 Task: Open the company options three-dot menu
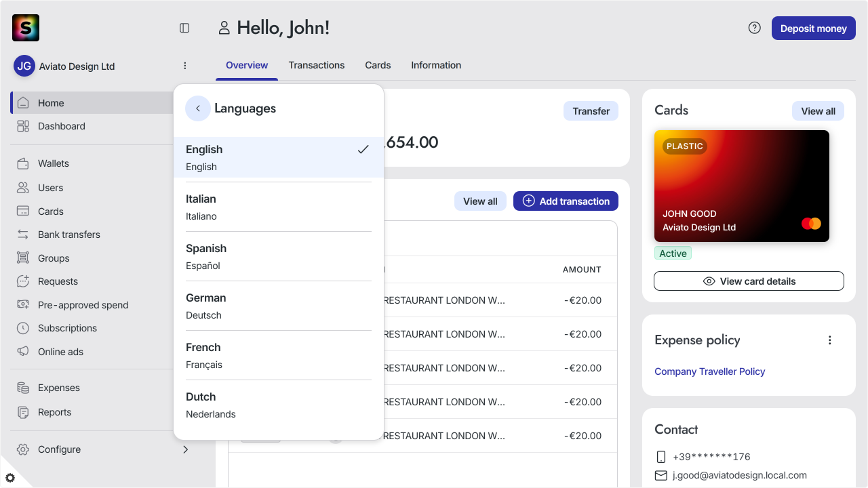pyautogui.click(x=185, y=66)
